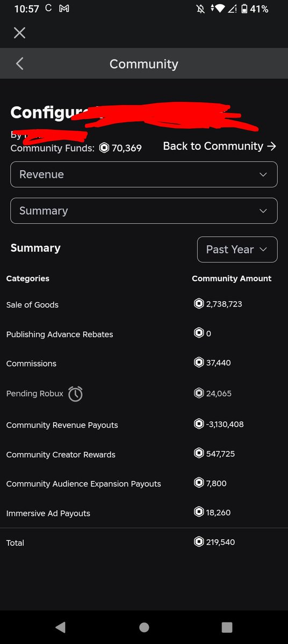This screenshot has width=288, height=644.
Task: Tap the Community Creator Rewards category
Action: (61, 455)
